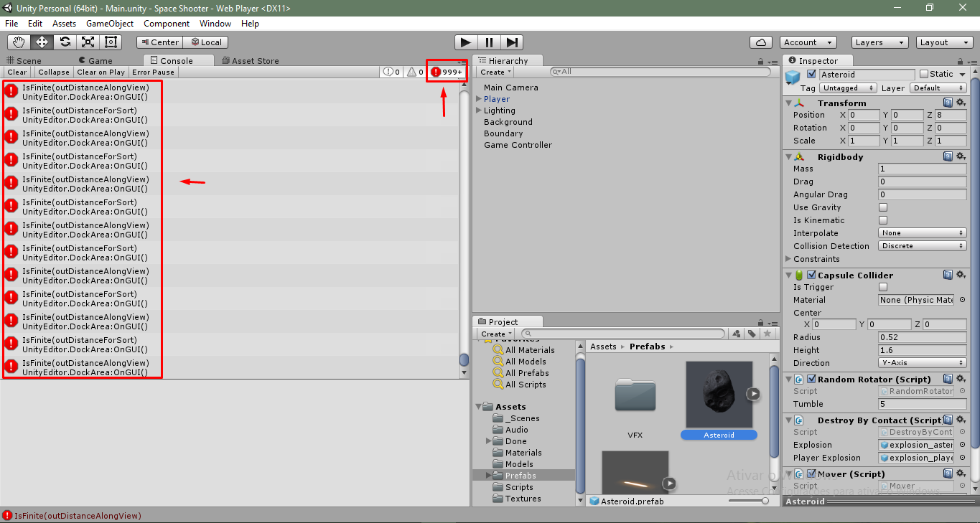Toggle error messages filter showing 999+
Screen dimensions: 980x523
(447, 72)
